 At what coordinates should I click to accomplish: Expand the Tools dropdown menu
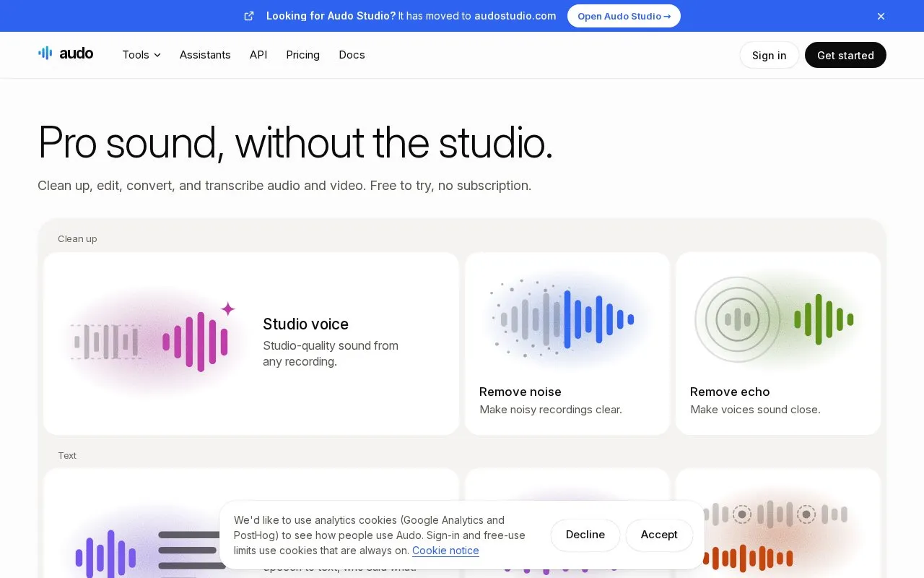tap(141, 55)
